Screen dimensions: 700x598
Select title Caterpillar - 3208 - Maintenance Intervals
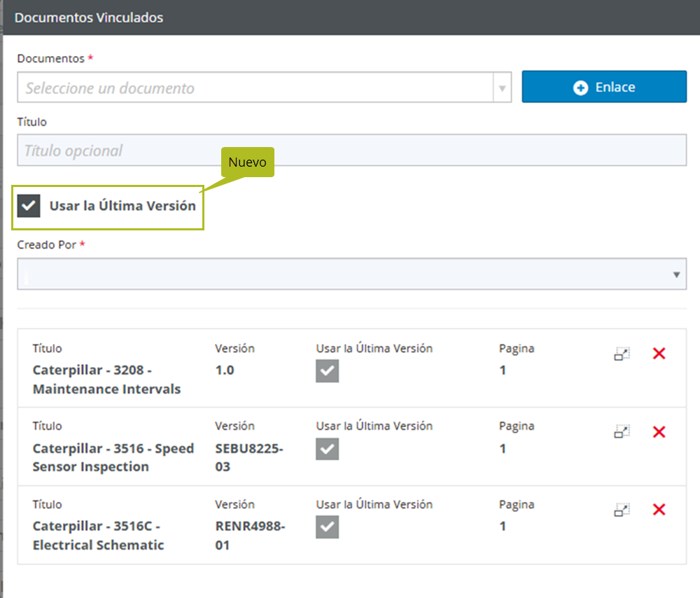point(106,380)
